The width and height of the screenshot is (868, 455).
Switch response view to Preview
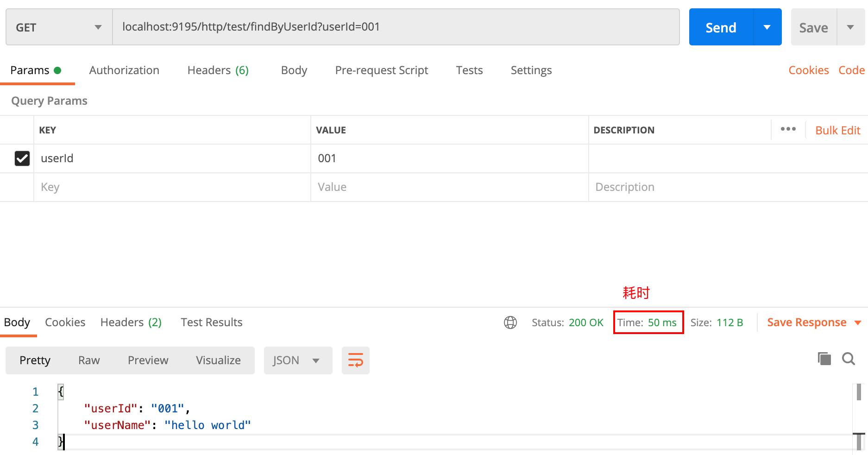pyautogui.click(x=148, y=360)
